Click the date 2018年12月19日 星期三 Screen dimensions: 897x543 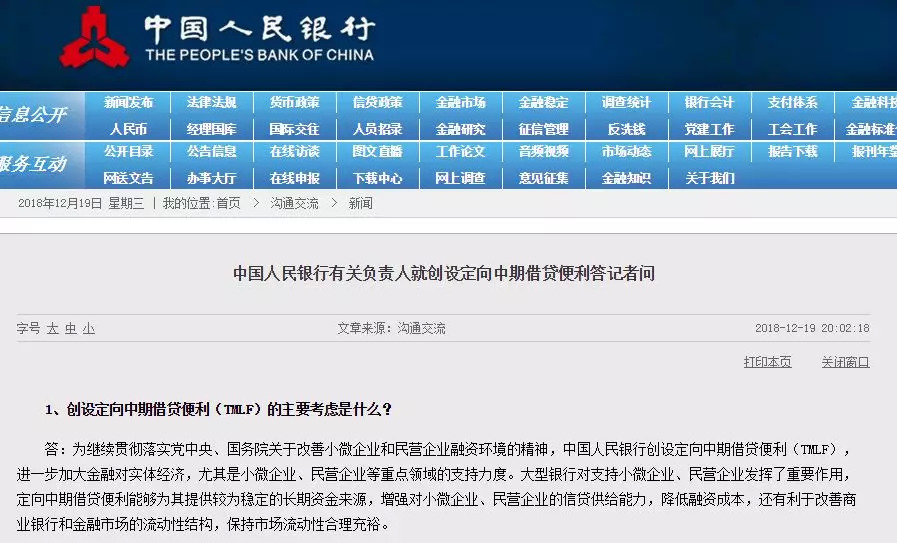(81, 203)
